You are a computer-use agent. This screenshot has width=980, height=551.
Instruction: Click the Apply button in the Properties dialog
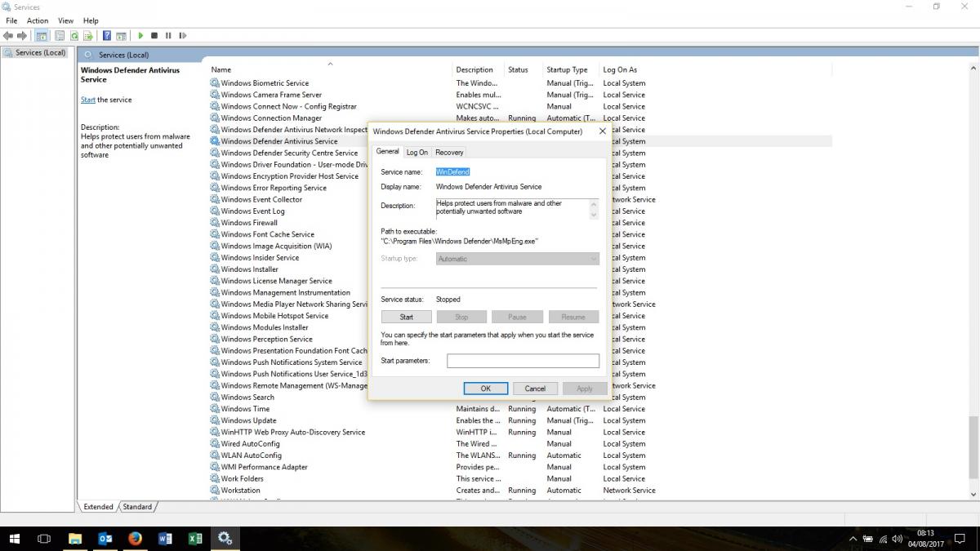coord(585,389)
